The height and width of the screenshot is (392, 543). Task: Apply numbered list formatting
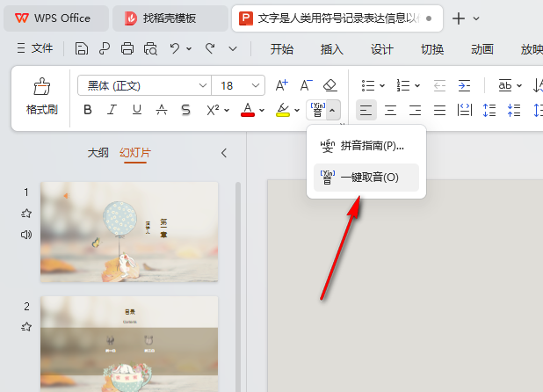point(403,85)
